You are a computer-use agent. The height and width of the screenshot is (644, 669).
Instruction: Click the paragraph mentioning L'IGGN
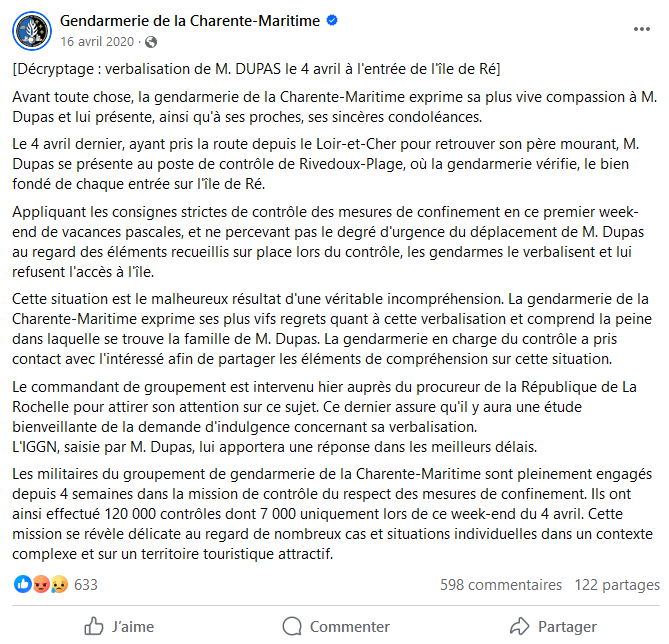pos(274,447)
